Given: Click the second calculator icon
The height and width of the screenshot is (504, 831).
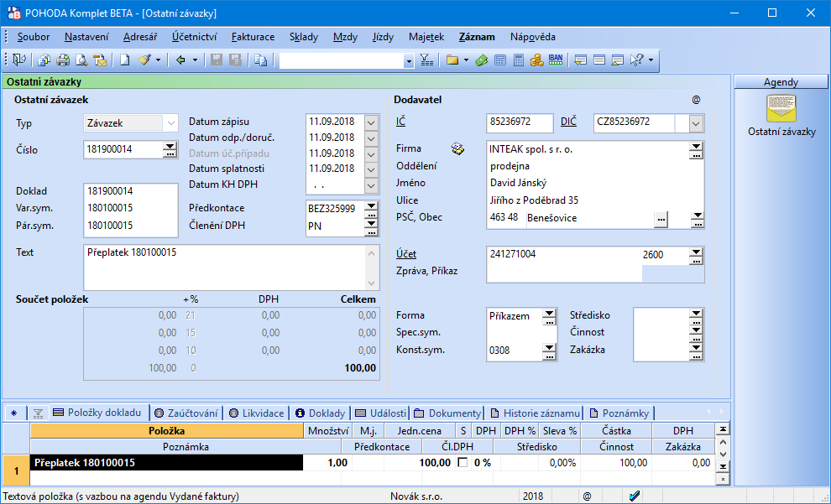Looking at the screenshot, I should pyautogui.click(x=519, y=60).
